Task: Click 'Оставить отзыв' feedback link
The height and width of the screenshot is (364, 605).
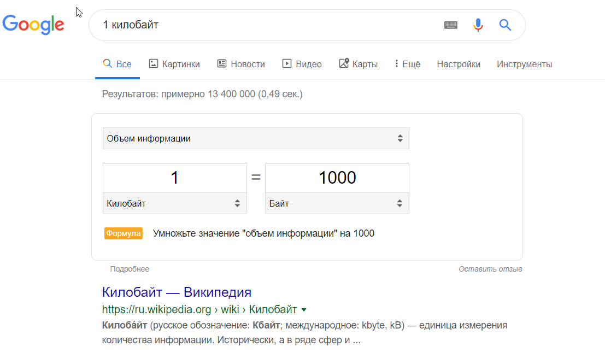Action: (x=490, y=269)
